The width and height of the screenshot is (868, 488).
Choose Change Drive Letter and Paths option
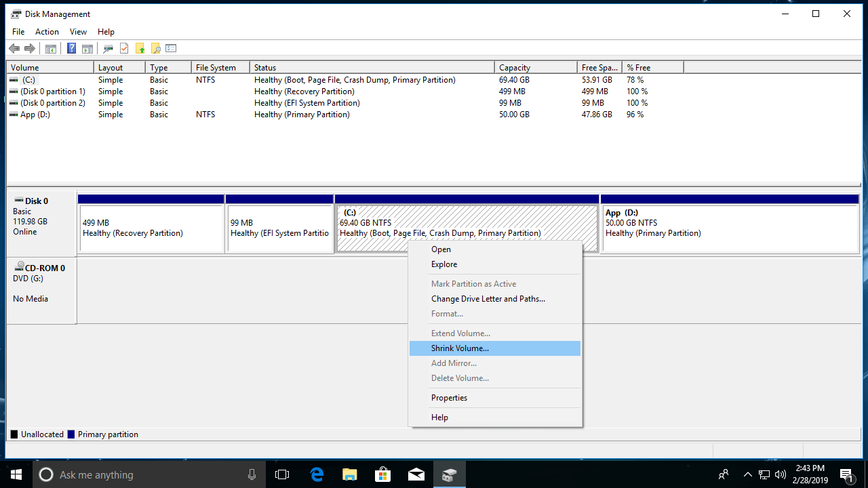(488, 298)
